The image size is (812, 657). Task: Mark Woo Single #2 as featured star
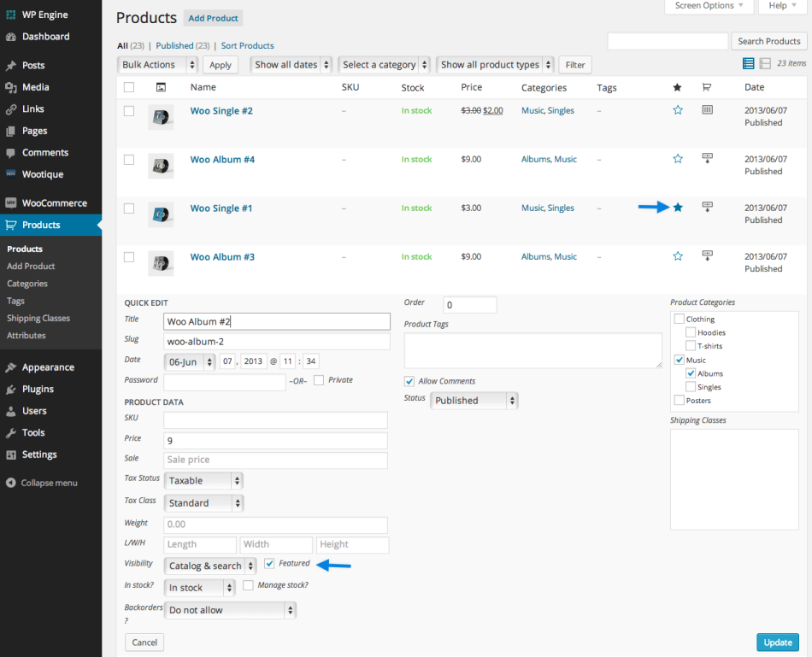(x=678, y=109)
